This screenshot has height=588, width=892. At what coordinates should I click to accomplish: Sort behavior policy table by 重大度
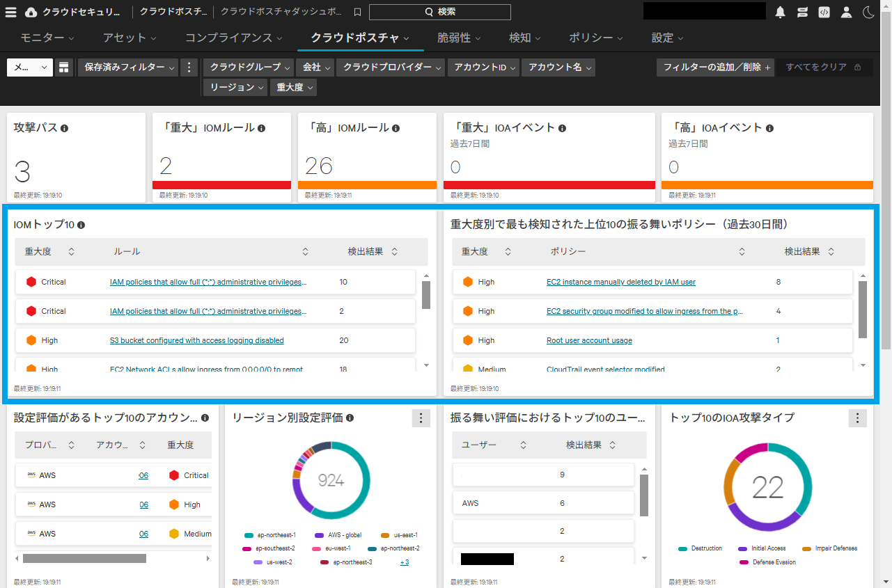[x=508, y=251]
